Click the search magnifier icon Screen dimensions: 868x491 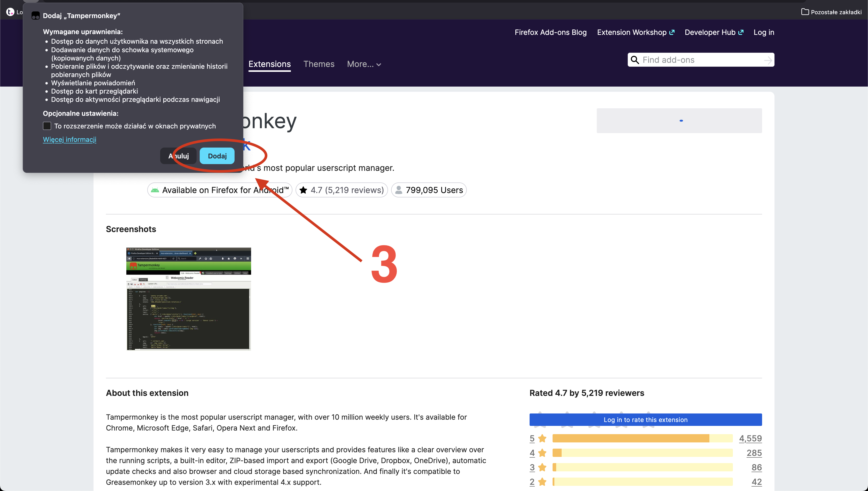click(635, 60)
